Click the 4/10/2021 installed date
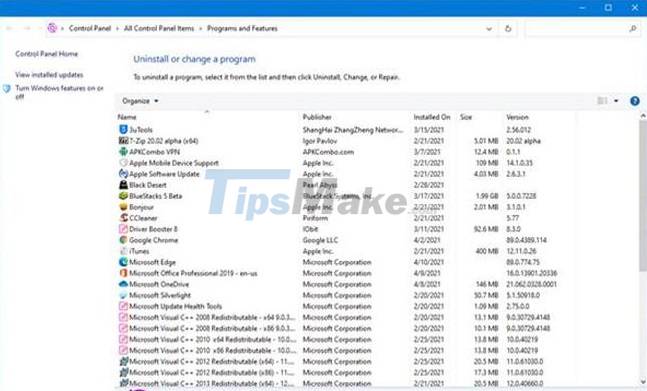647x391 pixels. pos(429,262)
